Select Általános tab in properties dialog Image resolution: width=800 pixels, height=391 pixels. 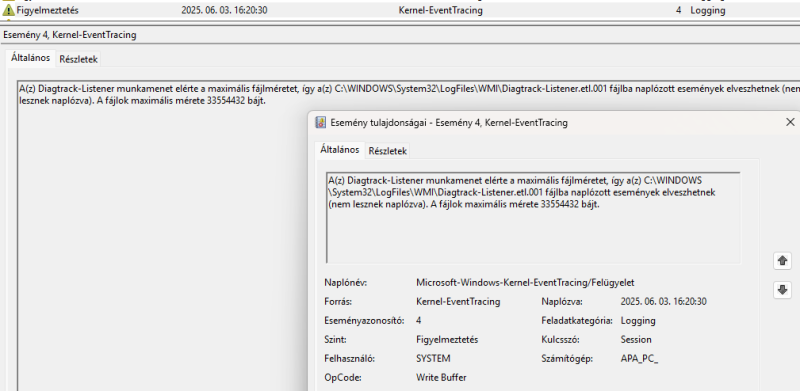[340, 150]
